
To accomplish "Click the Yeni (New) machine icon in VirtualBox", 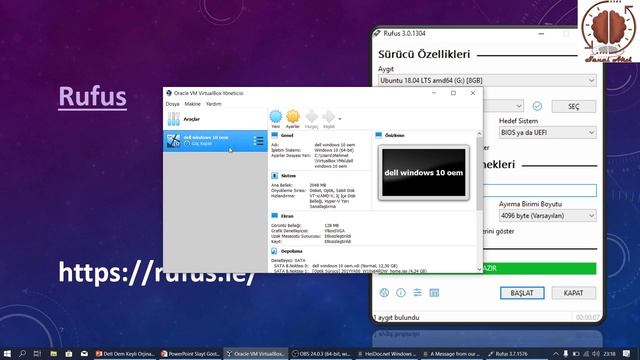I will coord(276,117).
